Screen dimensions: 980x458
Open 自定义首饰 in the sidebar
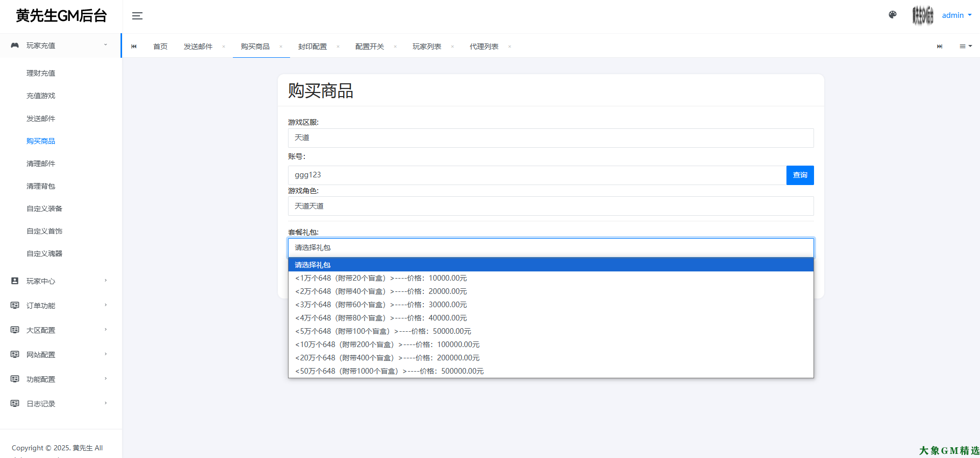tap(44, 231)
